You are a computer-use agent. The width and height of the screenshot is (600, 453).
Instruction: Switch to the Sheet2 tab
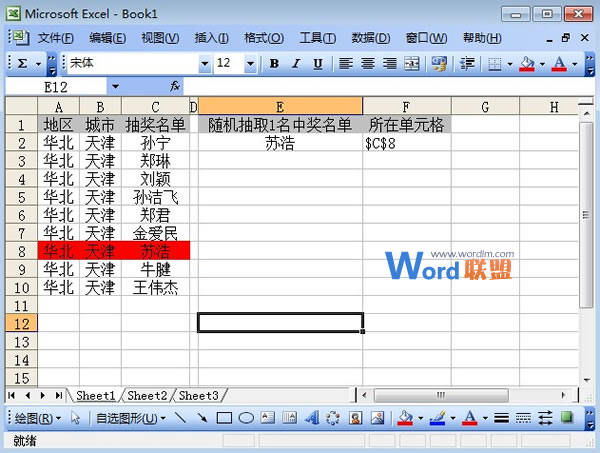147,395
